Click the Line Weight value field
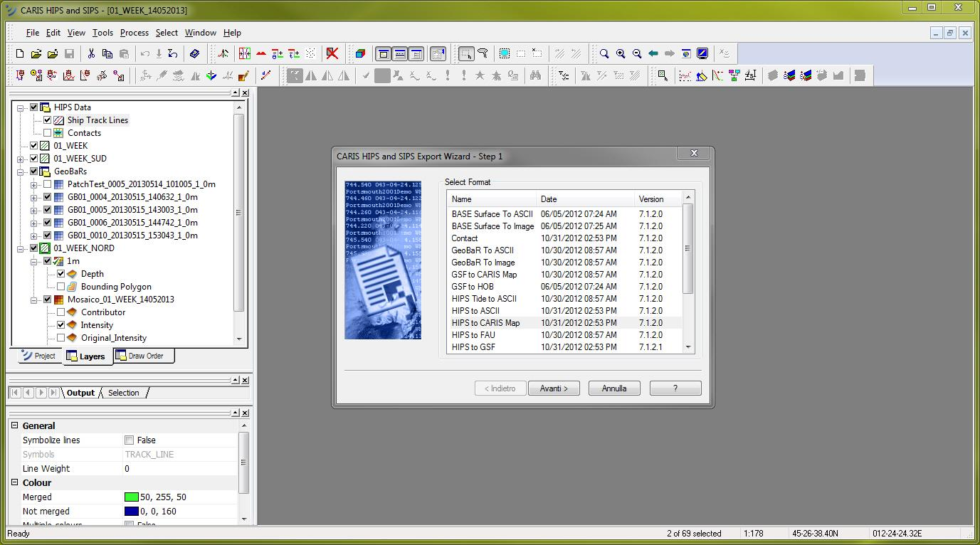 (x=180, y=469)
